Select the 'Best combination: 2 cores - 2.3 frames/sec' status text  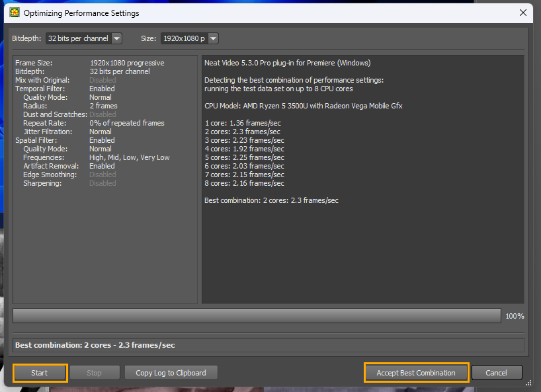(x=95, y=345)
